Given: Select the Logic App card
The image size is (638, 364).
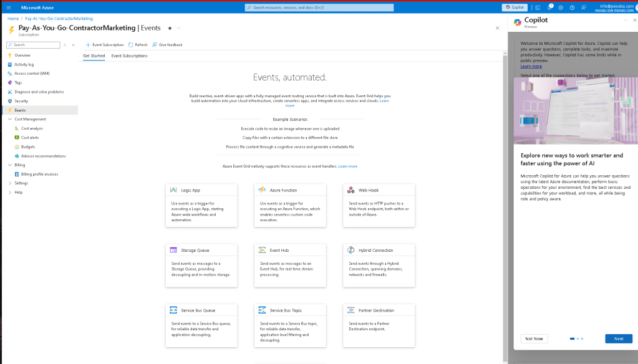Looking at the screenshot, I should pos(201,206).
